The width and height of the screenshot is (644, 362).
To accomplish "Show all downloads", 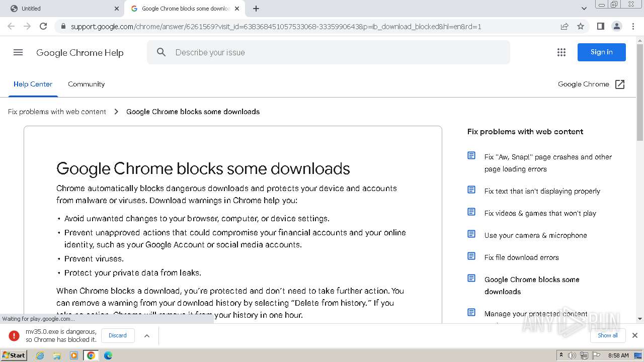I will [607, 335].
